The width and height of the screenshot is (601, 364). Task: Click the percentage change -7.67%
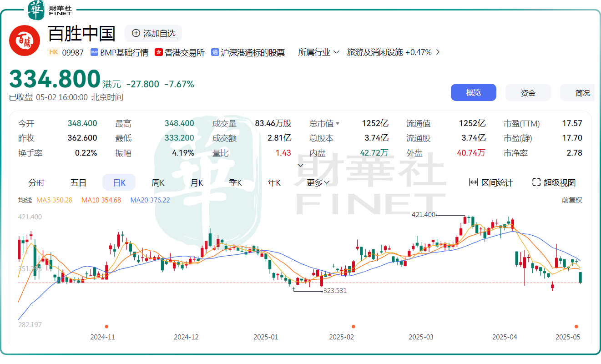179,84
